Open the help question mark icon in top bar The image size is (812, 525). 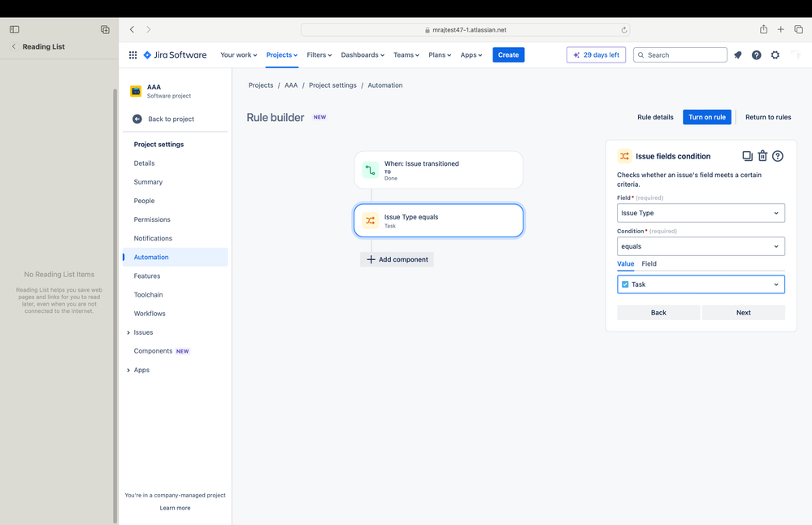click(x=757, y=55)
